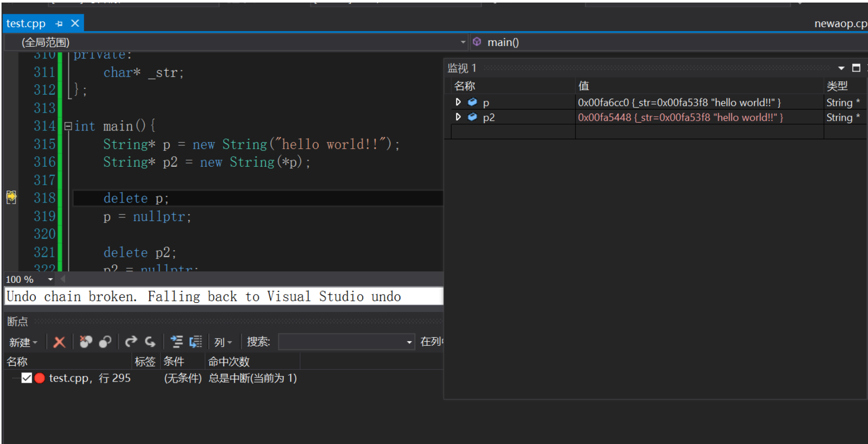Viewport: 868px width, 444px height.
Task: Click the delete all breakpoints icon
Action: 85,342
